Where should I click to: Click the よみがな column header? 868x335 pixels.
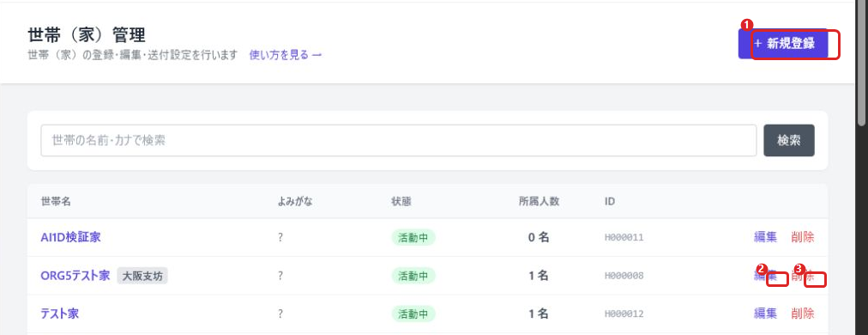(x=295, y=201)
